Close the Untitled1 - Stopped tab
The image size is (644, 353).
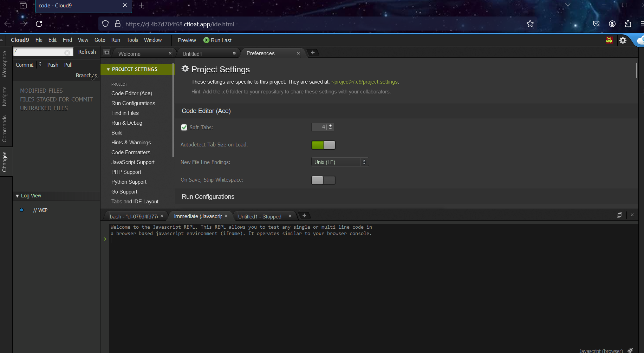click(x=290, y=216)
